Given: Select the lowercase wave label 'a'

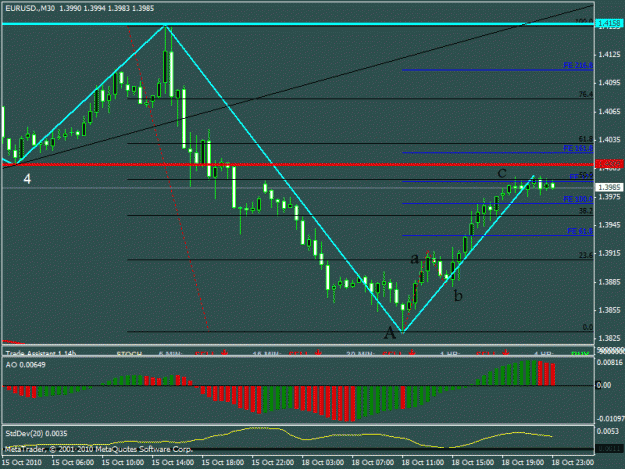Looking at the screenshot, I should pyautogui.click(x=415, y=259).
